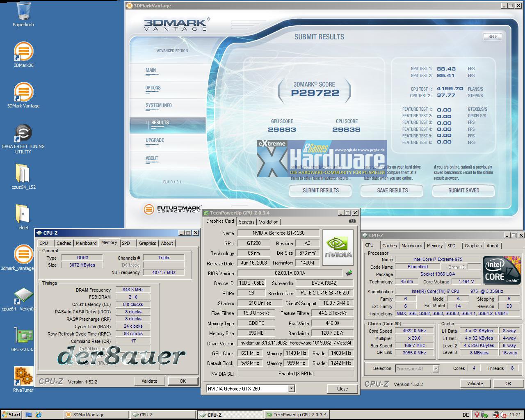Expand Processor #1 selection dropdown in CPU-Z
This screenshot has width=525, height=420.
point(435,369)
